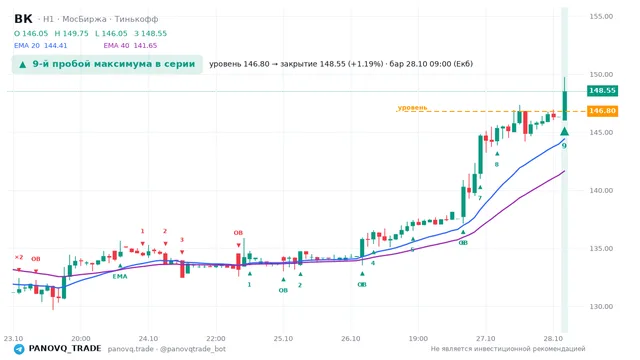Click the green marker numbered 1
This screenshot has height=360, width=640.
click(x=249, y=284)
